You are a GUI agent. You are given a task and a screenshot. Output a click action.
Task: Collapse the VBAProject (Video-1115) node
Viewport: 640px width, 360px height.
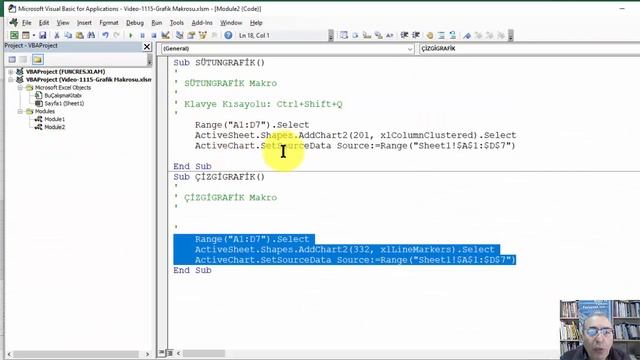point(11,80)
